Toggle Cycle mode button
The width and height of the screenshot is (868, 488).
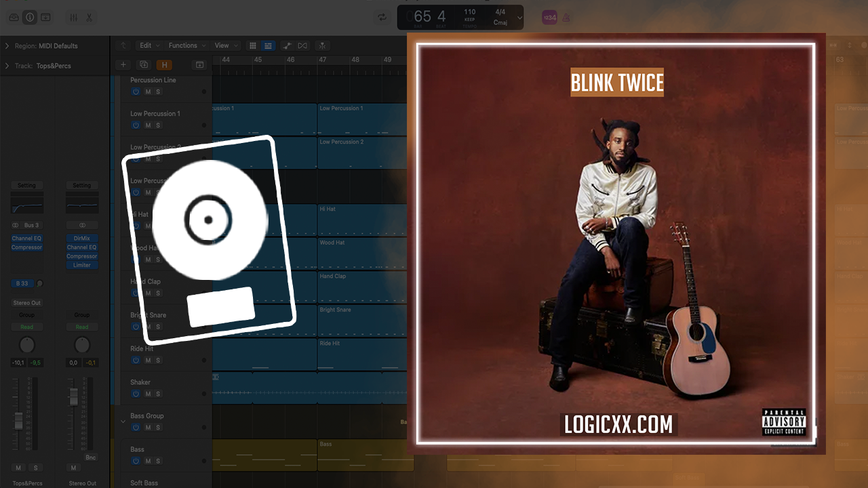pyautogui.click(x=382, y=17)
